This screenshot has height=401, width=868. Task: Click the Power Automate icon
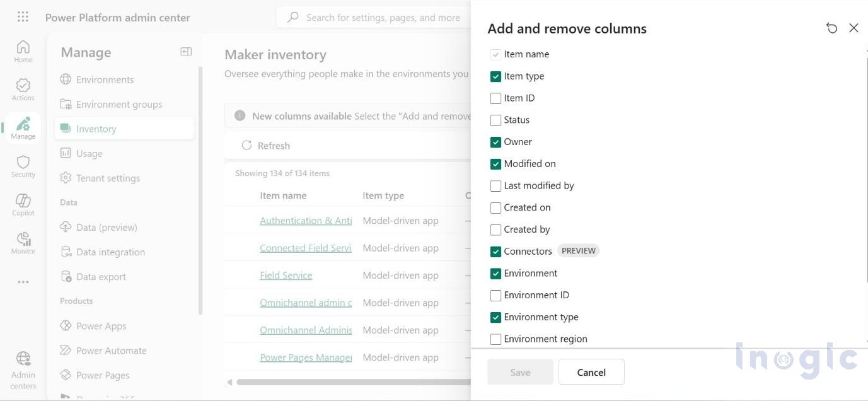click(x=66, y=350)
